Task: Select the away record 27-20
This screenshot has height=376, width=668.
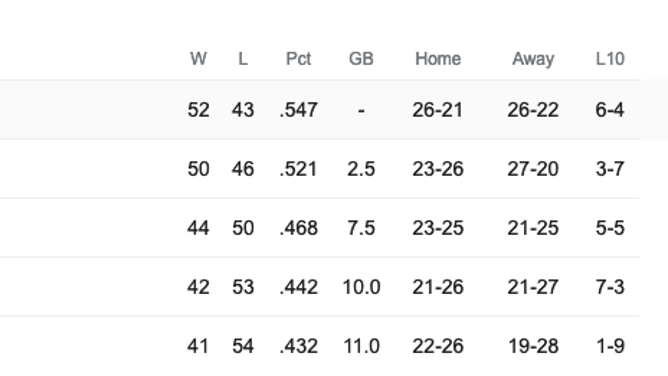Action: pos(533,169)
